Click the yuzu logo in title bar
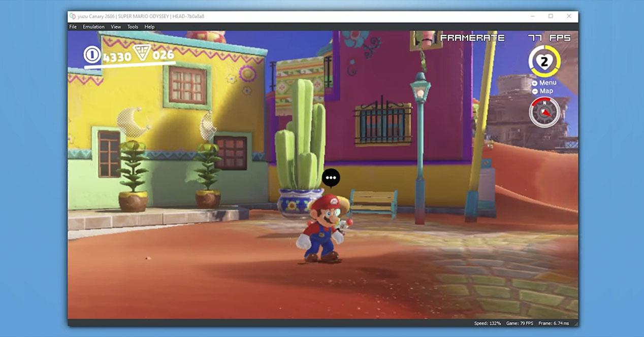The image size is (644, 337). pos(73,16)
